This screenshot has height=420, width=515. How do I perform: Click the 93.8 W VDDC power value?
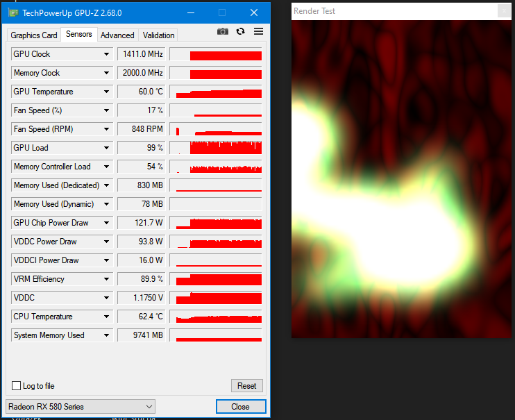coord(141,242)
